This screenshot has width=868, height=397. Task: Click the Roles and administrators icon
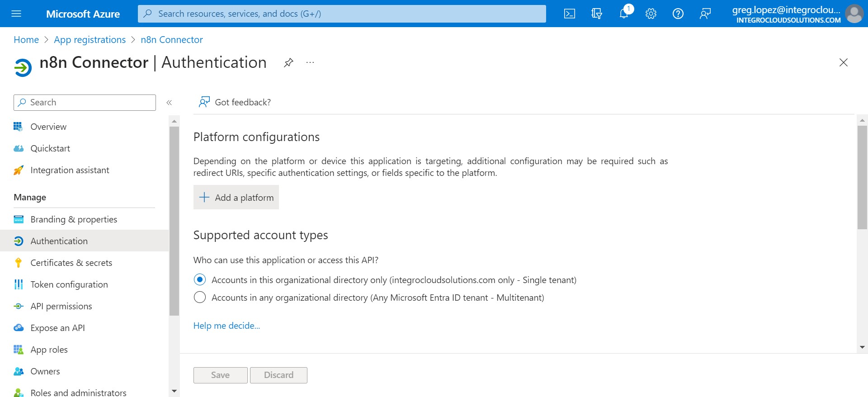19,392
